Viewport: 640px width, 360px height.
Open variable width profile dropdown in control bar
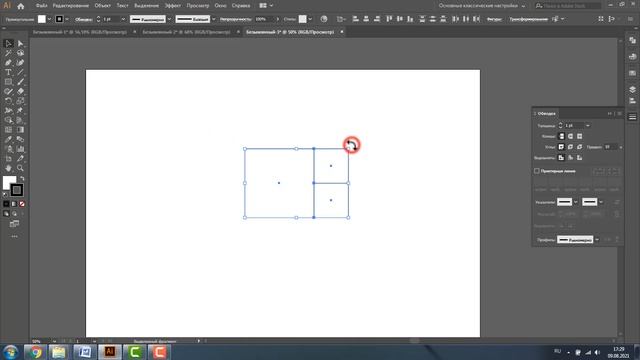coord(169,19)
